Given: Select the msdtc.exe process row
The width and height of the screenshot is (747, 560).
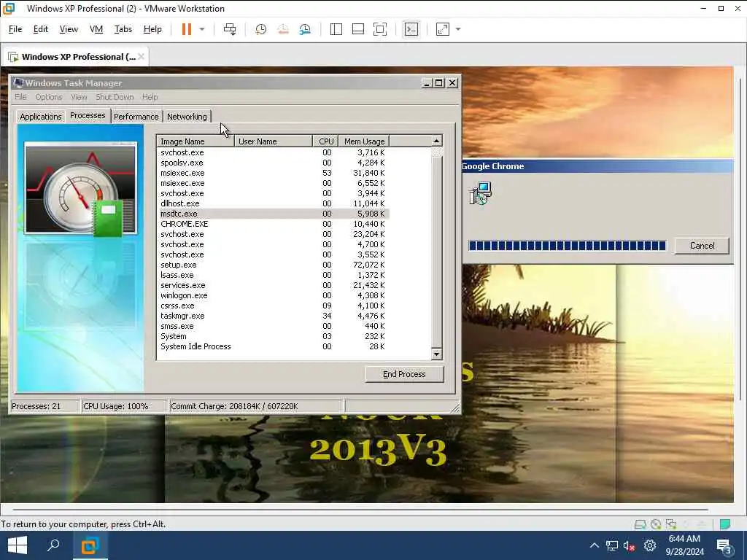Looking at the screenshot, I should coord(274,214).
